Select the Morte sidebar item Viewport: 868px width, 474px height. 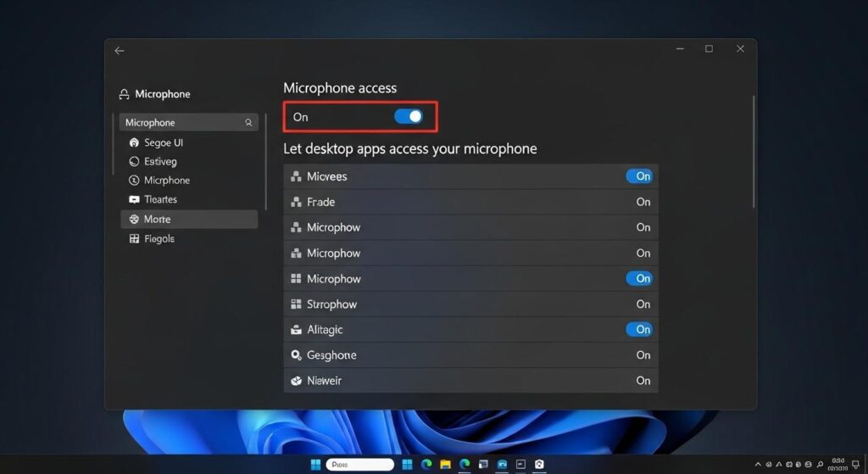click(189, 220)
